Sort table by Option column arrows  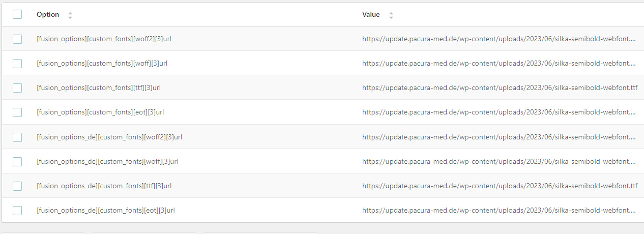click(x=70, y=15)
